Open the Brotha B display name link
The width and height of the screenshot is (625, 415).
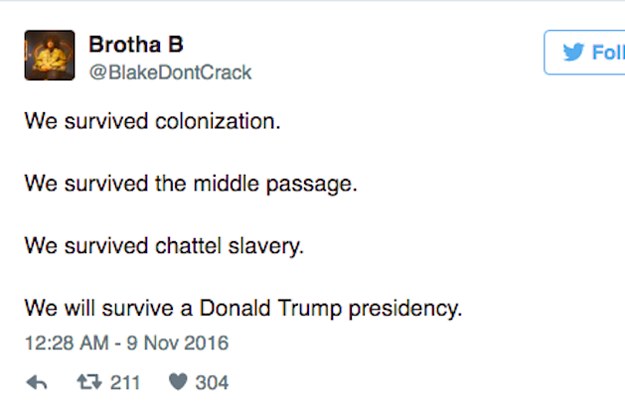pos(136,44)
